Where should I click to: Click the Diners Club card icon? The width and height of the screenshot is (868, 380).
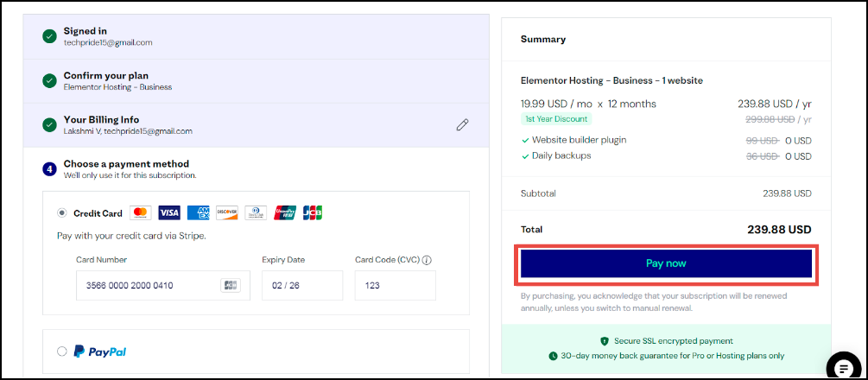[256, 212]
